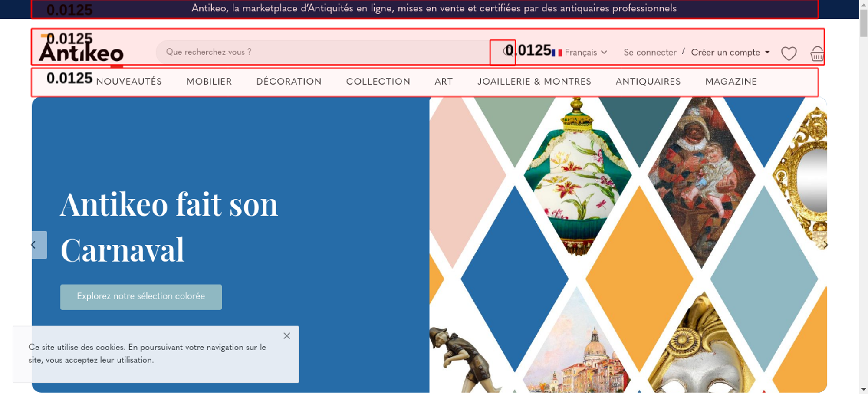The width and height of the screenshot is (868, 394).
Task: Expand the Français language dropdown
Action: [585, 53]
